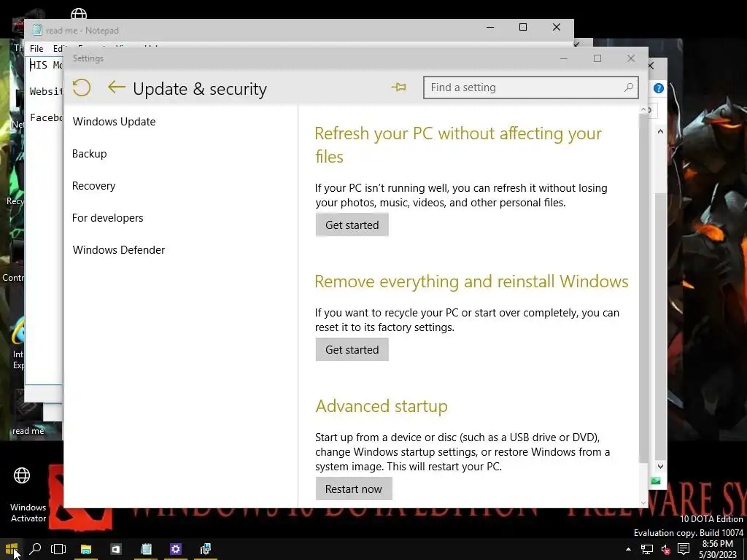This screenshot has width=747, height=560.
Task: Open the read me desktop file
Action: point(28,430)
